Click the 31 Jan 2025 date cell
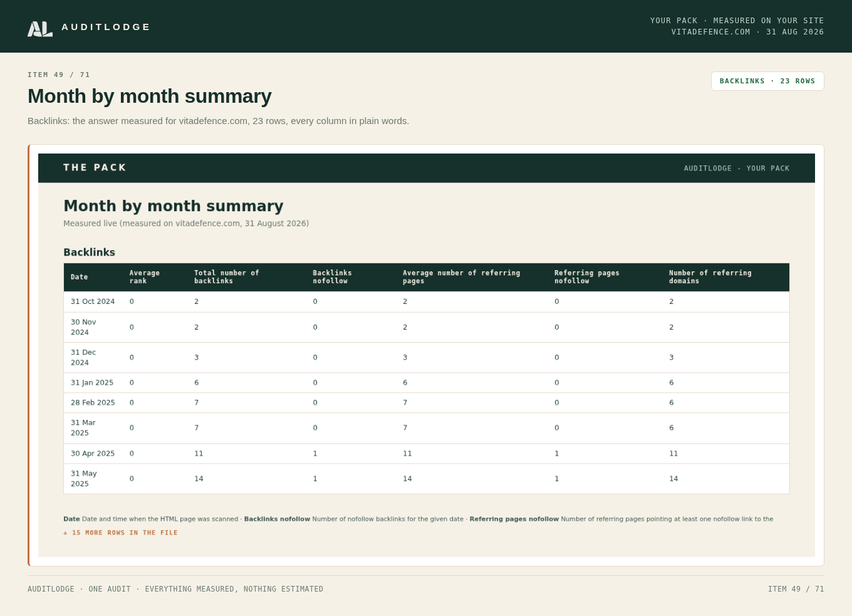The image size is (852, 616). point(92,382)
